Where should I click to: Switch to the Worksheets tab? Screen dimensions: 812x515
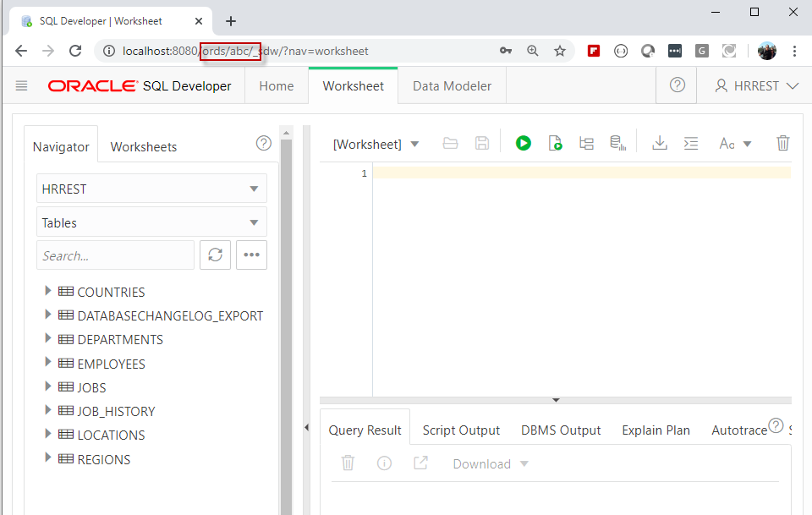(x=144, y=147)
